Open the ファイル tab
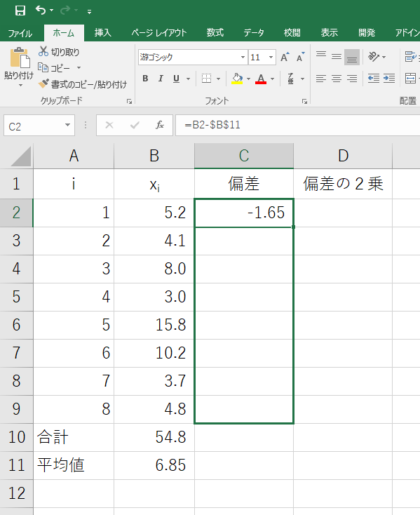 [x=20, y=33]
